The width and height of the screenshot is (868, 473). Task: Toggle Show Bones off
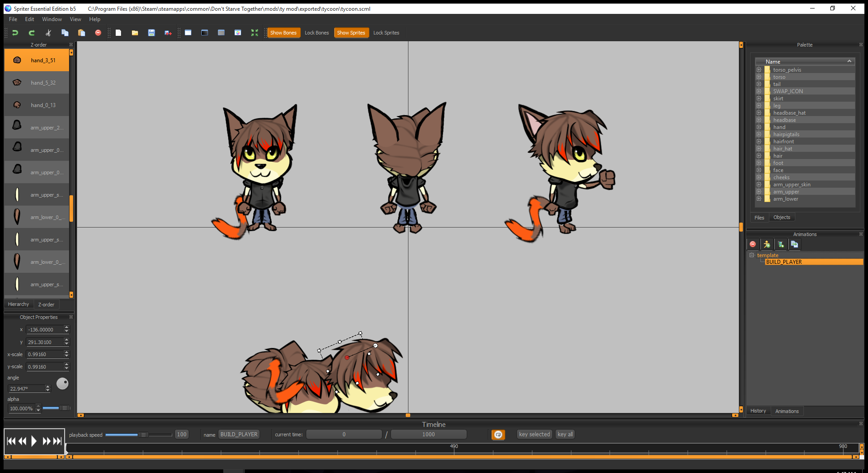pos(283,33)
